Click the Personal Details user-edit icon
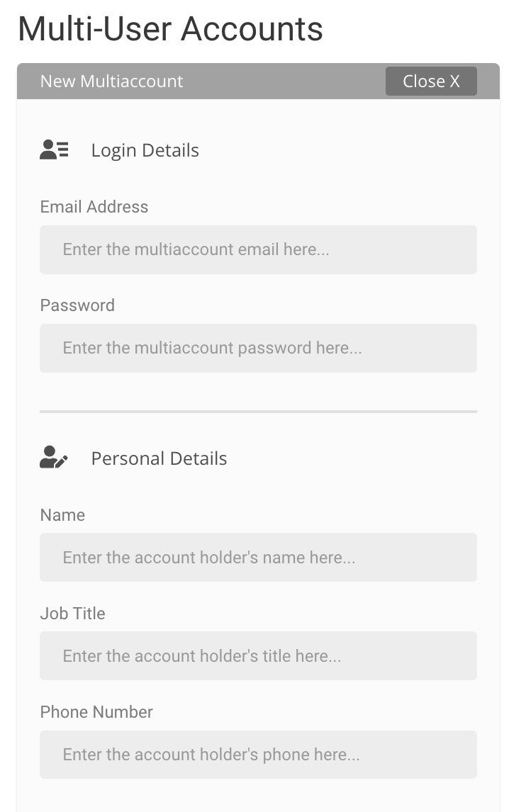The image size is (526, 812). tap(53, 457)
